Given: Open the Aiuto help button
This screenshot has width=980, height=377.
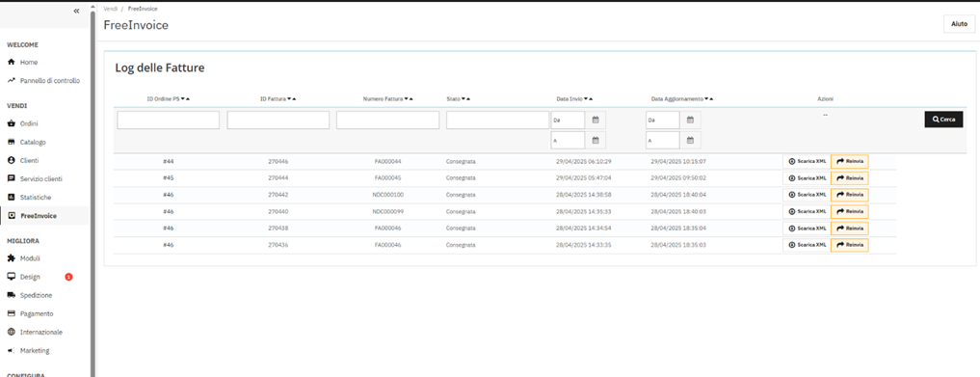Looking at the screenshot, I should tap(959, 24).
